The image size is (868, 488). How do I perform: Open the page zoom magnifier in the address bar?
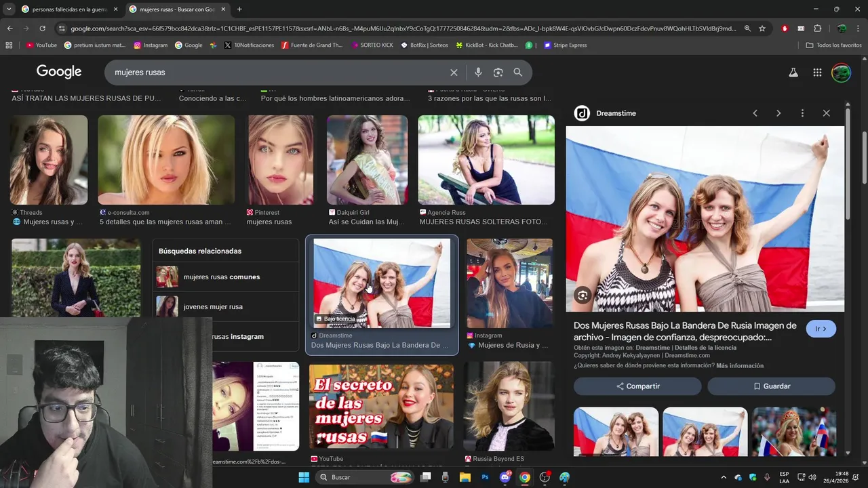[747, 28]
